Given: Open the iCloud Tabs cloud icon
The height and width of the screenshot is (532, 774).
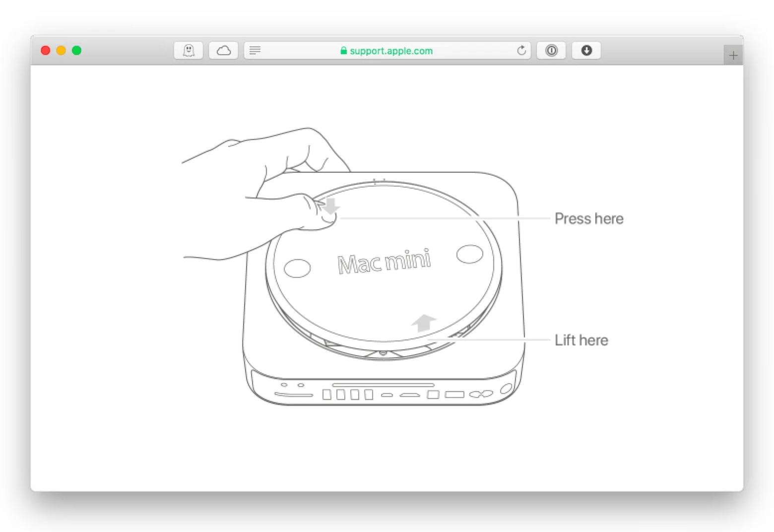Looking at the screenshot, I should [223, 51].
